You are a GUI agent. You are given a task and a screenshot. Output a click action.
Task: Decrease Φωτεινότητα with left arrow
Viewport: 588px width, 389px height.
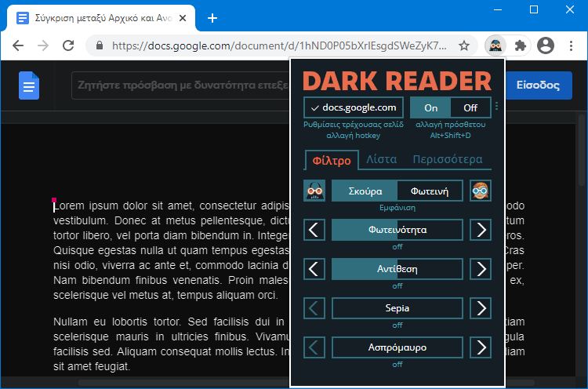coord(314,230)
